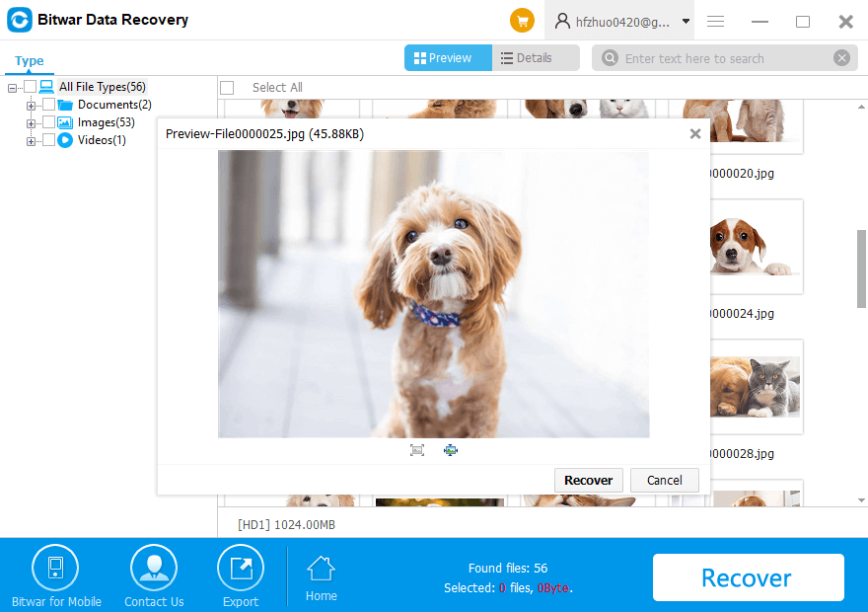
Task: Click the actual-size zoom icon below the preview image
Action: [451, 450]
